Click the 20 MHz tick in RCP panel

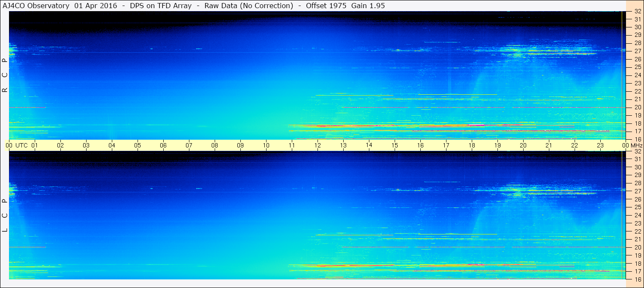(x=638, y=107)
